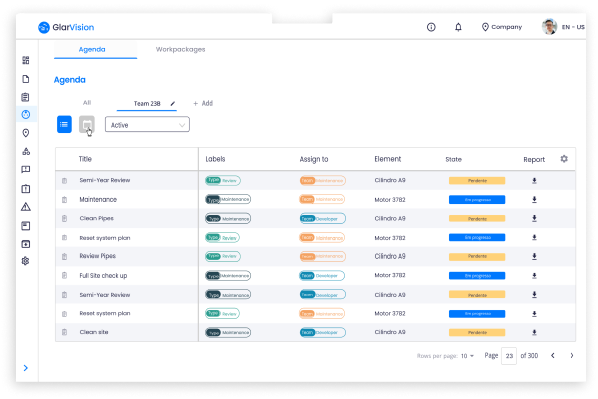Open the Maintenance task title
This screenshot has width=598, height=399.
(98, 200)
